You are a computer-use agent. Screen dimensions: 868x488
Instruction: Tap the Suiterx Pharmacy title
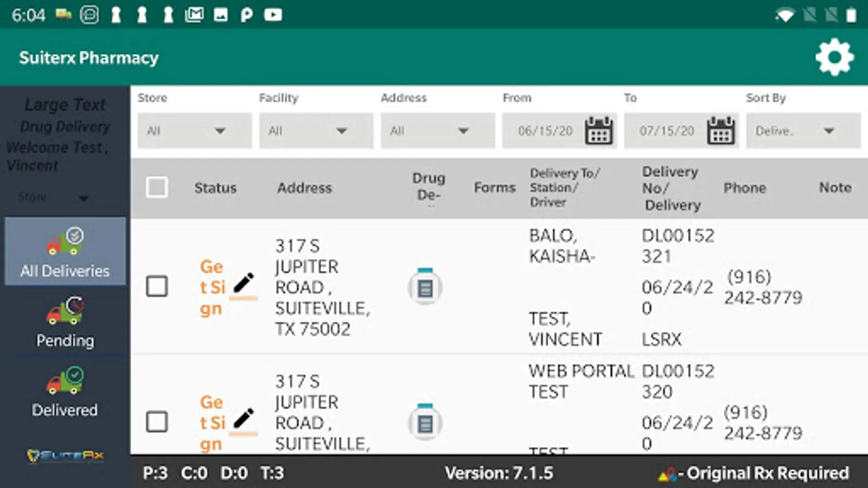[x=89, y=57]
